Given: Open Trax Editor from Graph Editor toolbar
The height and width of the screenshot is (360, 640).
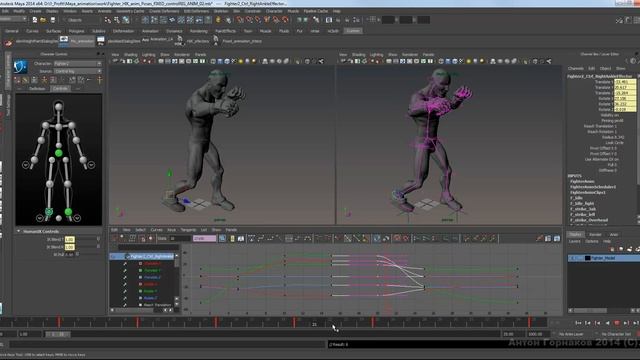Looking at the screenshot, I should click(557, 238).
